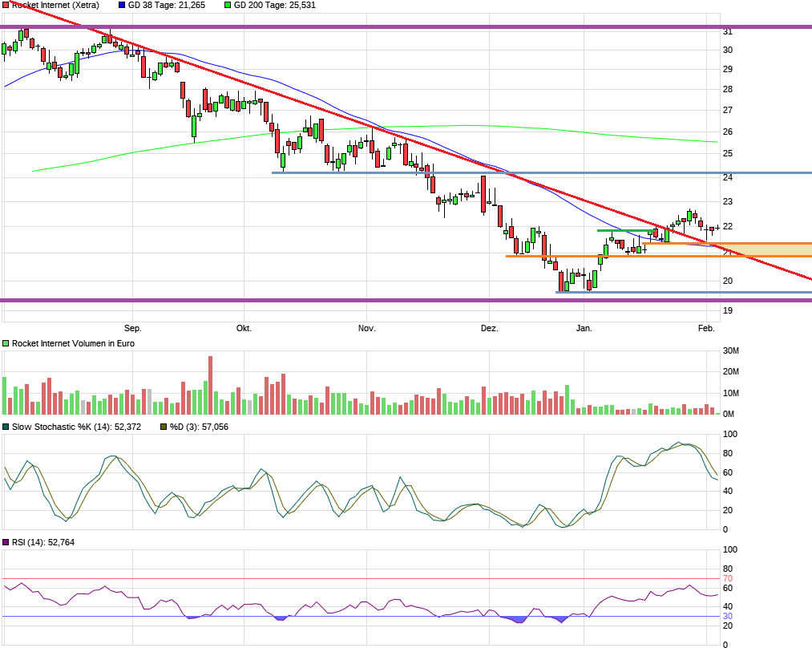Click the red 70 RSI overbought label
This screenshot has width=812, height=652.
[x=728, y=579]
